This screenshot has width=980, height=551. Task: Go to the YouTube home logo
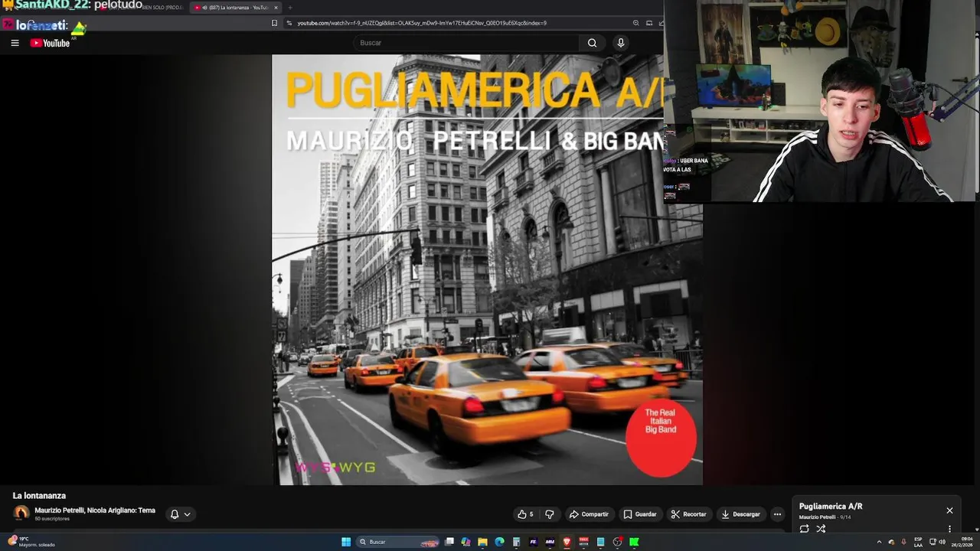[x=50, y=43]
